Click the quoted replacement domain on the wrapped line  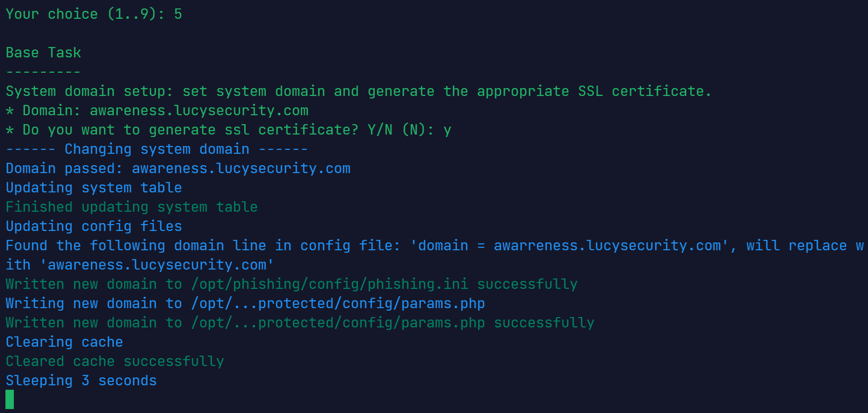pos(157,265)
